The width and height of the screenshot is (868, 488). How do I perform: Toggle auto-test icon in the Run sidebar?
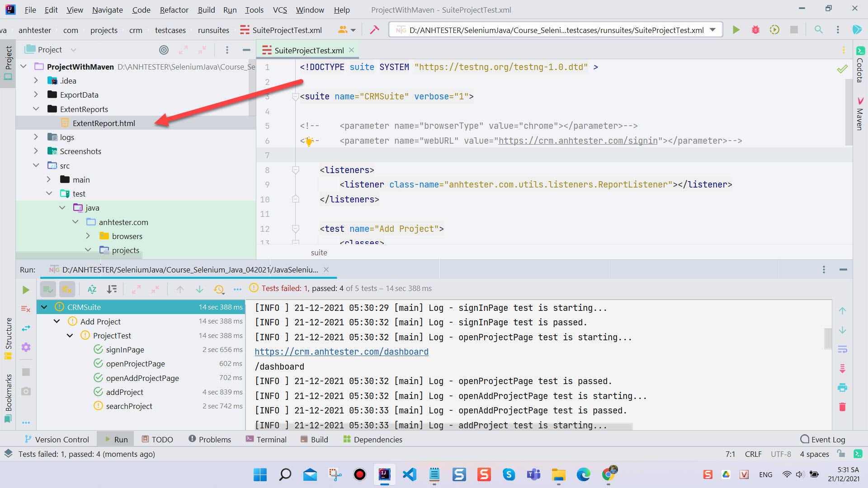point(26,328)
